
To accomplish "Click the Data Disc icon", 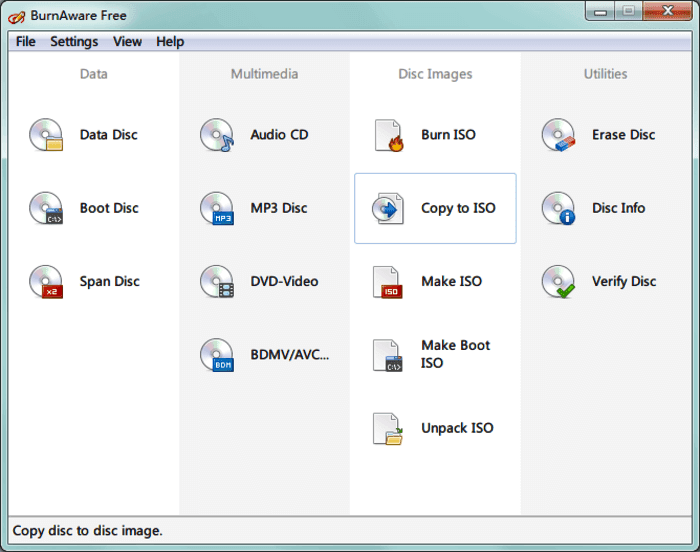I will click(x=46, y=135).
